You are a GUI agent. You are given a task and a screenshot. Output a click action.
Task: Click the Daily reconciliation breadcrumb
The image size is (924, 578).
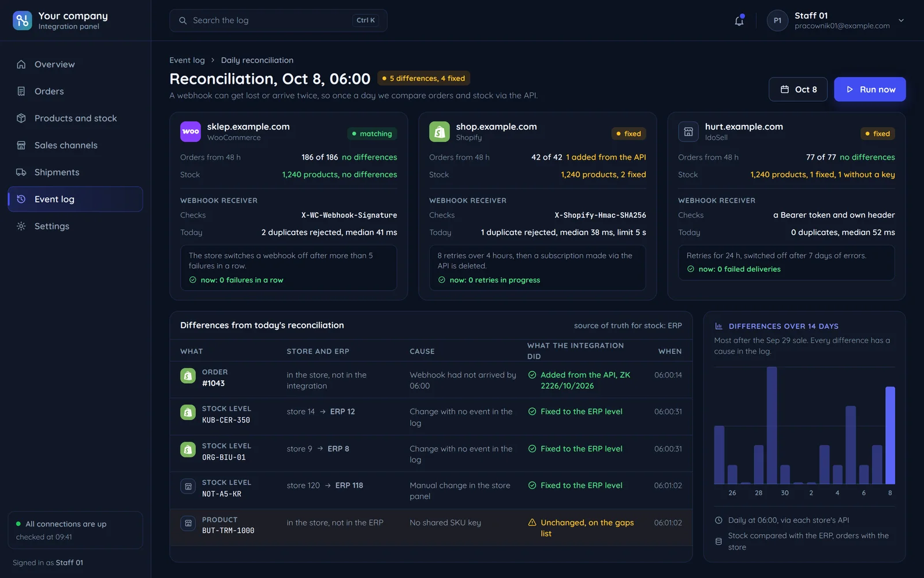pyautogui.click(x=257, y=60)
